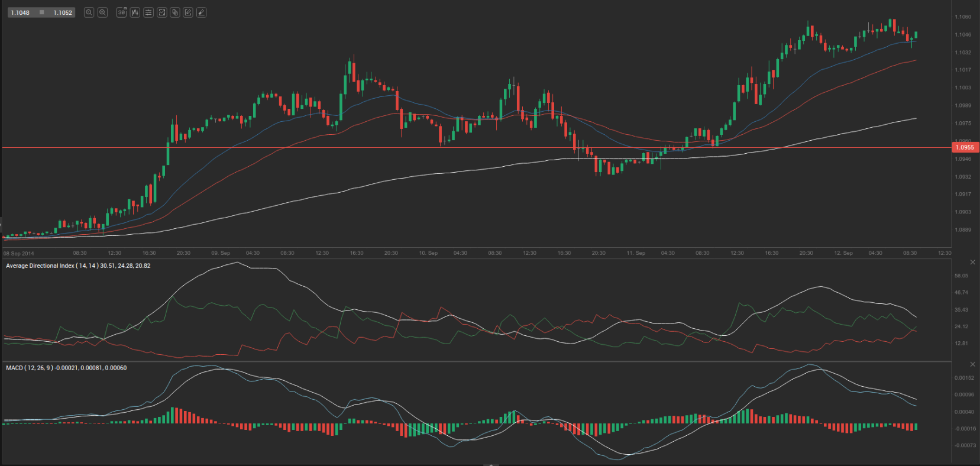
Task: Click the MACD (12, 26, 9) label
Action: pyautogui.click(x=29, y=368)
